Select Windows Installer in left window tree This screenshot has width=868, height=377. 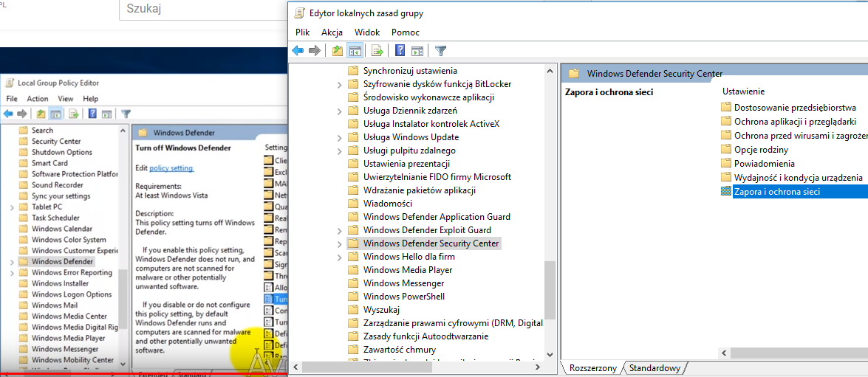[x=61, y=283]
